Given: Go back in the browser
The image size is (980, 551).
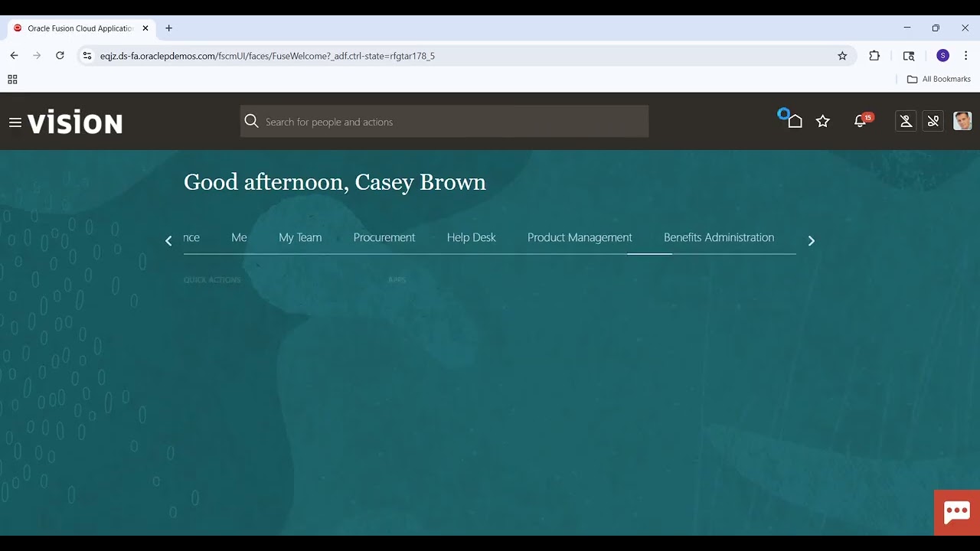Looking at the screenshot, I should [14, 56].
